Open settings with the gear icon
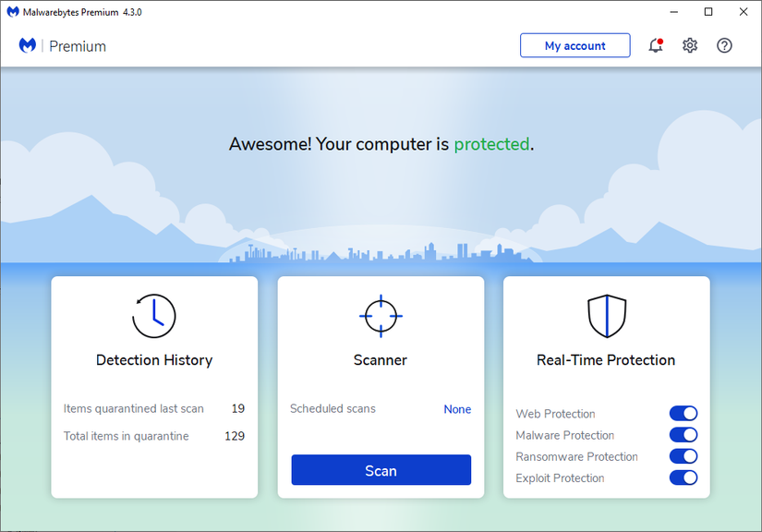 [x=690, y=45]
